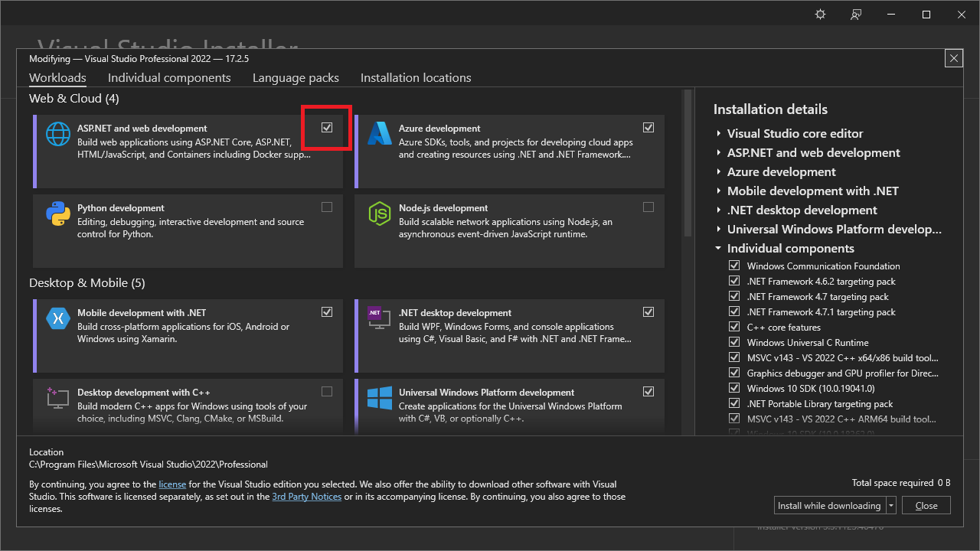Image resolution: width=980 pixels, height=551 pixels.
Task: Uncheck Mobile development with .NET workload
Action: click(x=327, y=312)
